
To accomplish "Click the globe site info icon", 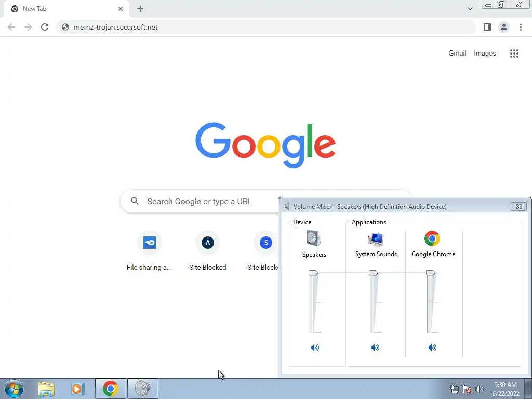I will [65, 27].
